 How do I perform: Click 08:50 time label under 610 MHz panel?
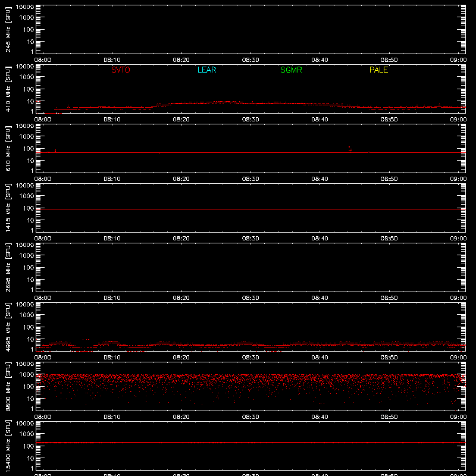click(x=389, y=179)
